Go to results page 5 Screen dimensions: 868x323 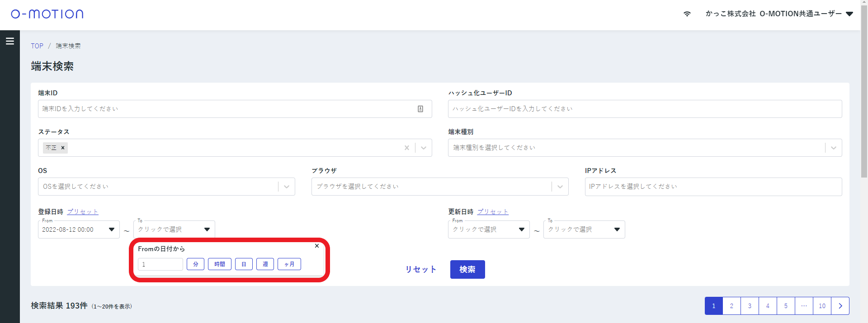point(786,306)
